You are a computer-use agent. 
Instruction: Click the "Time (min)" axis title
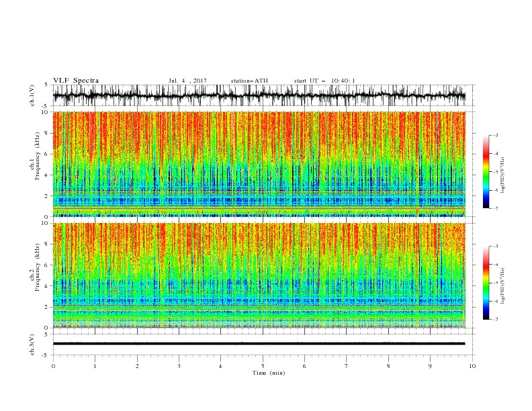coord(269,373)
